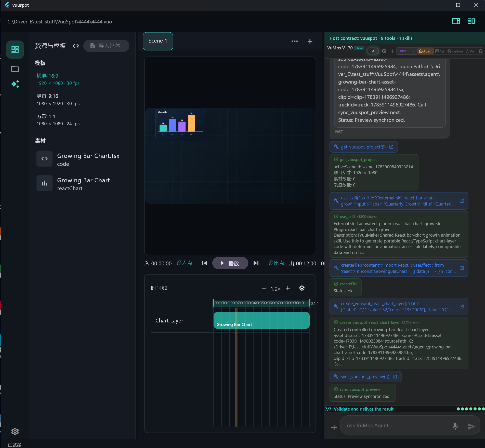Click the 导入媒体 import media button

click(106, 46)
